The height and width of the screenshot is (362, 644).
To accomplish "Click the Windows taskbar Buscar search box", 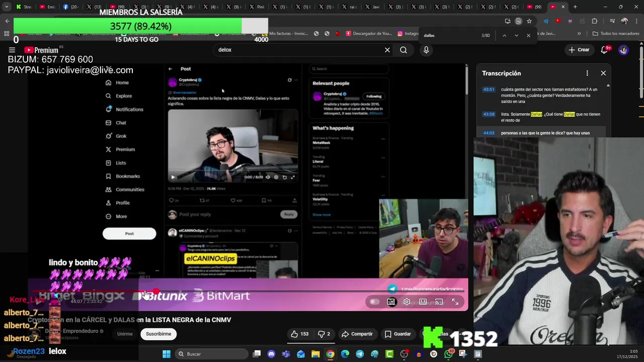I will [x=211, y=354].
